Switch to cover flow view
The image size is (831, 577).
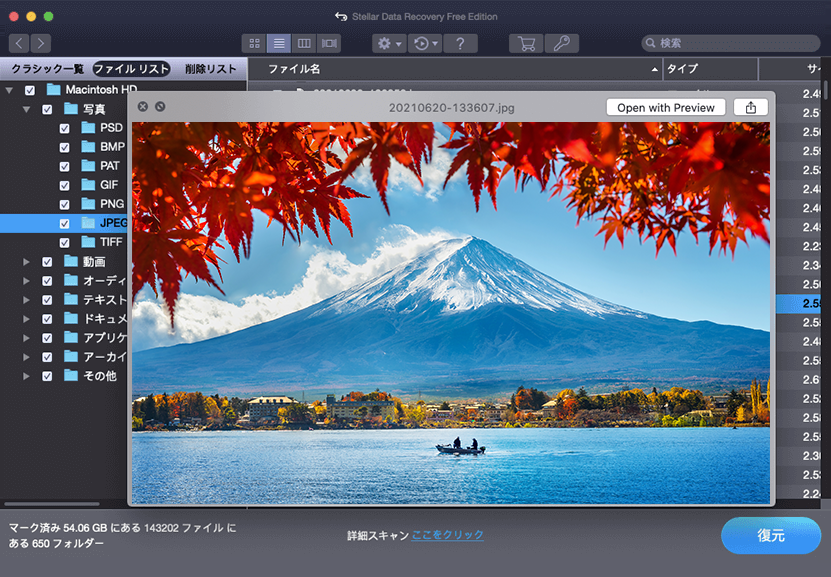329,44
